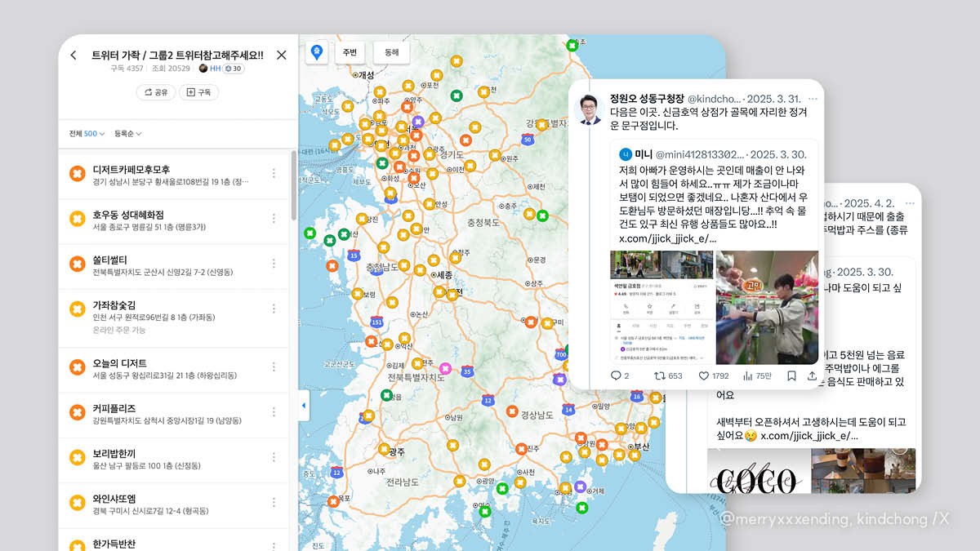Click reply icon showing 2 comments
The height and width of the screenshot is (551, 980).
pos(616,376)
